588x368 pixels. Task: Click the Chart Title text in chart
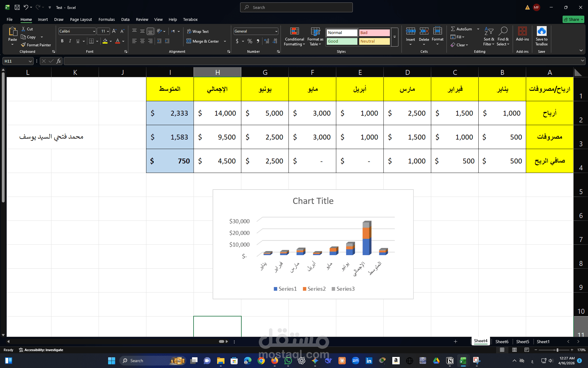[x=313, y=201]
